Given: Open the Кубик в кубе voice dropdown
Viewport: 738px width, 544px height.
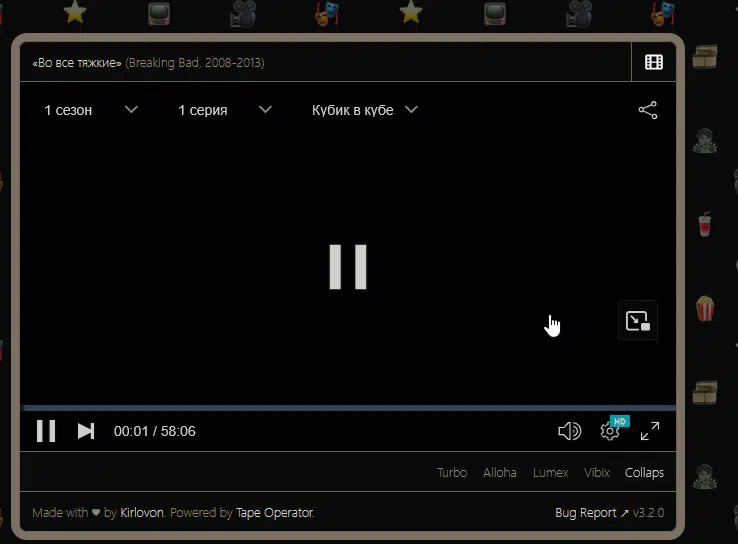Looking at the screenshot, I should pos(365,110).
